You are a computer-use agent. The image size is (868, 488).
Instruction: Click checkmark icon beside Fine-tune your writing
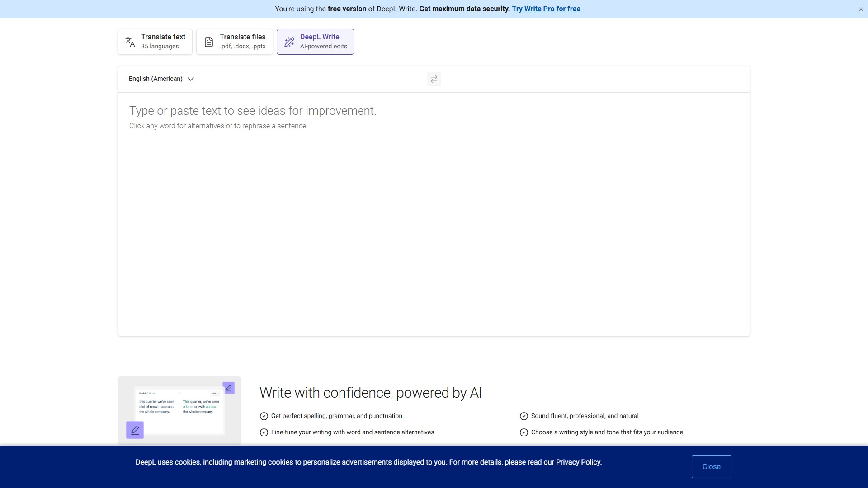point(264,432)
